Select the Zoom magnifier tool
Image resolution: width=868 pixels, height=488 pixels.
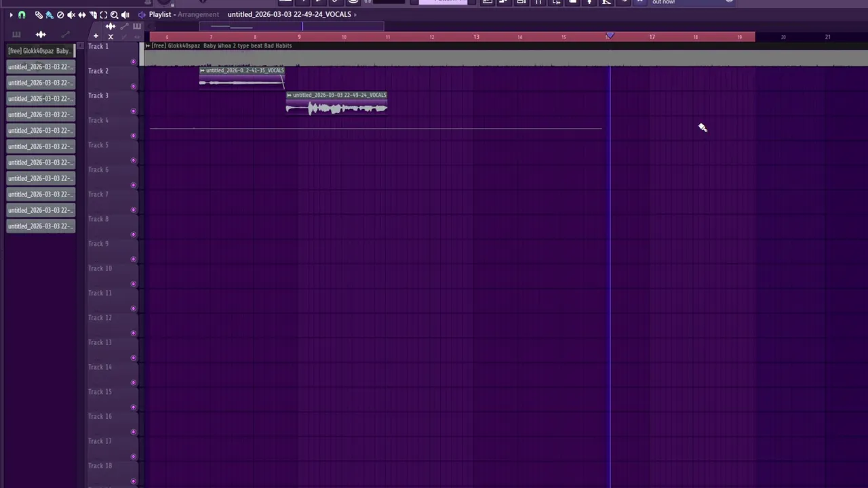[x=115, y=15]
